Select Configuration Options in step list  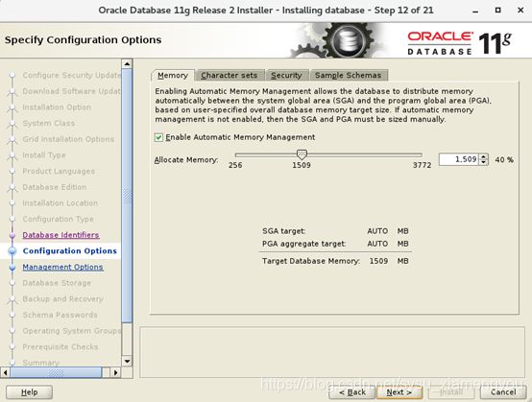(69, 250)
